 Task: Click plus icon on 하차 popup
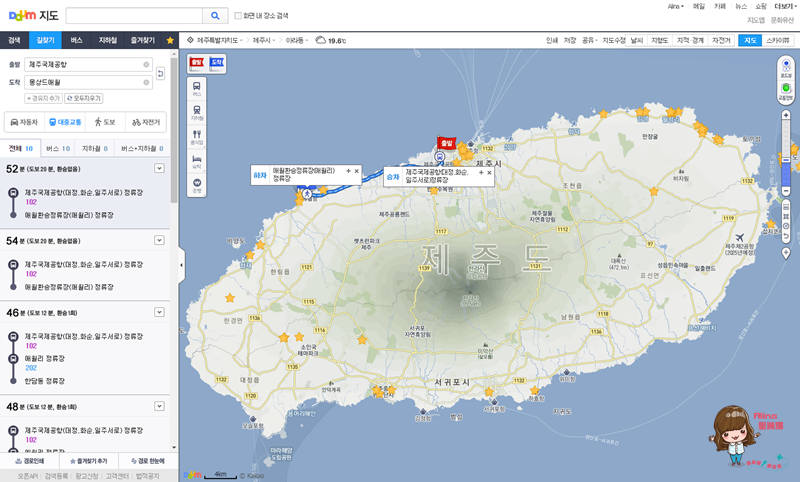click(x=348, y=171)
